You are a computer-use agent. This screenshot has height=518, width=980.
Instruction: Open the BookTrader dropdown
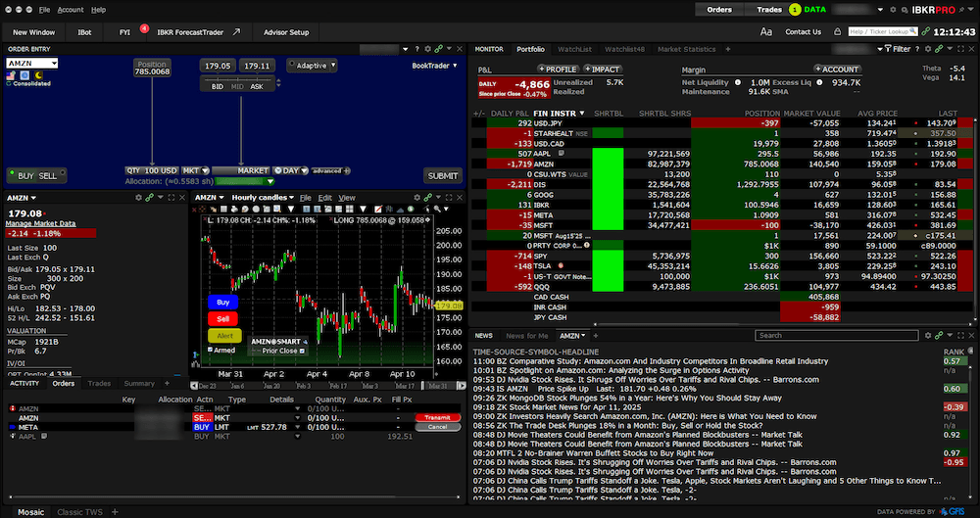tap(434, 65)
